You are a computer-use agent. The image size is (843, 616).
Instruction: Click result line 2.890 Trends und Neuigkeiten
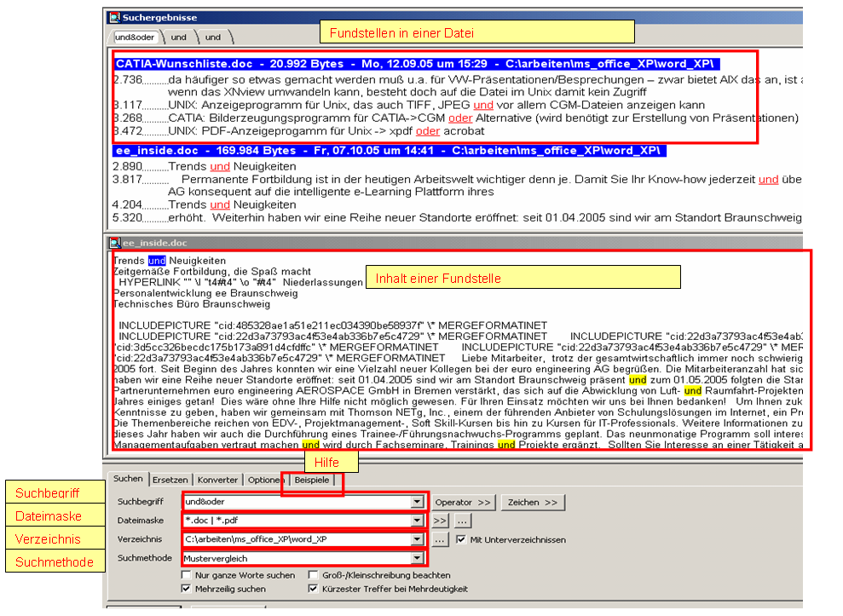click(205, 166)
